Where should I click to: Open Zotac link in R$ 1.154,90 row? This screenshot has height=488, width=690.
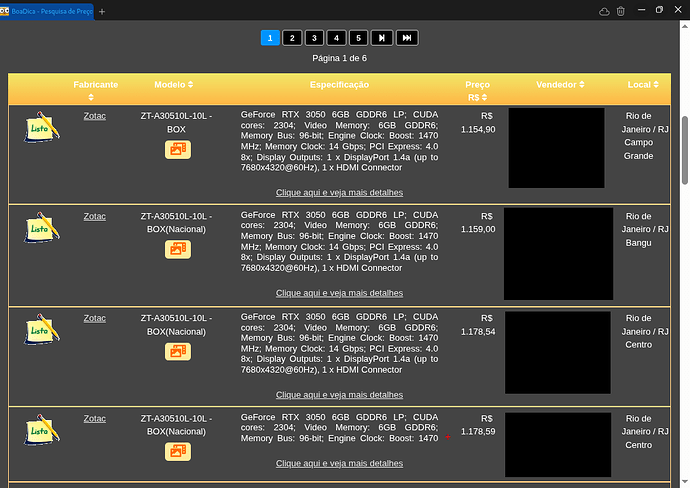tap(95, 116)
